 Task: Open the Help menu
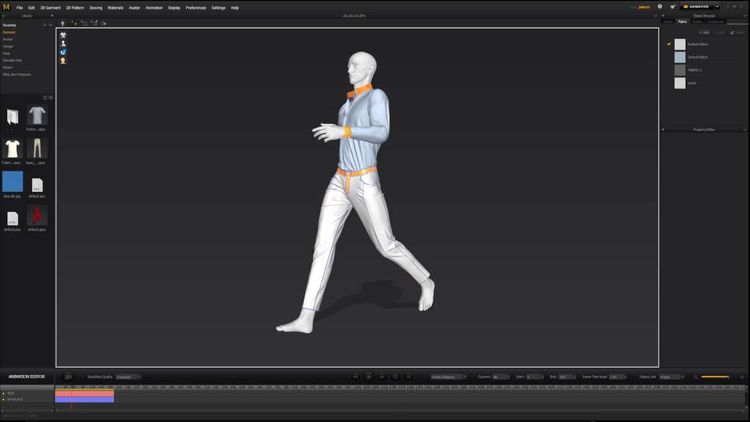pyautogui.click(x=235, y=8)
